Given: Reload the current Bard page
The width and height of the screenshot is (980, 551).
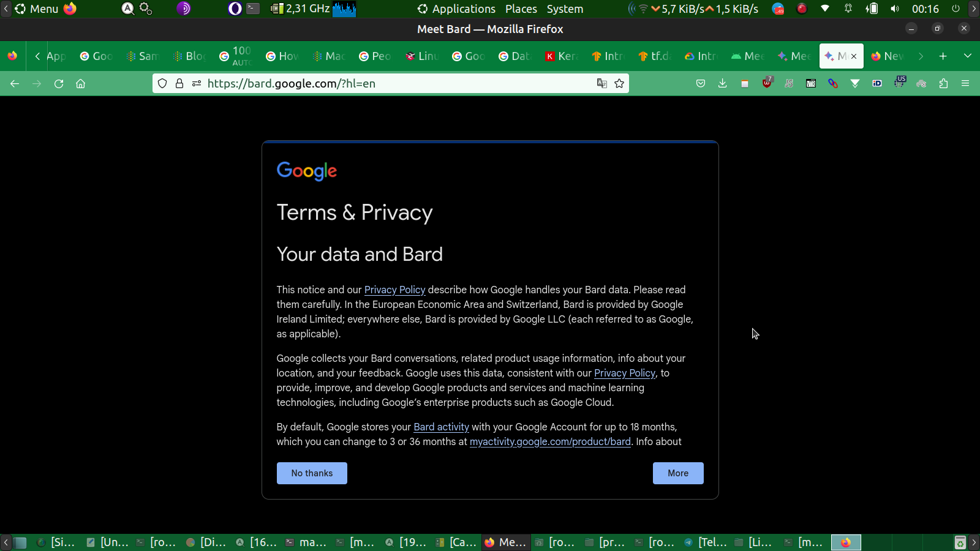Looking at the screenshot, I should pos(59,84).
